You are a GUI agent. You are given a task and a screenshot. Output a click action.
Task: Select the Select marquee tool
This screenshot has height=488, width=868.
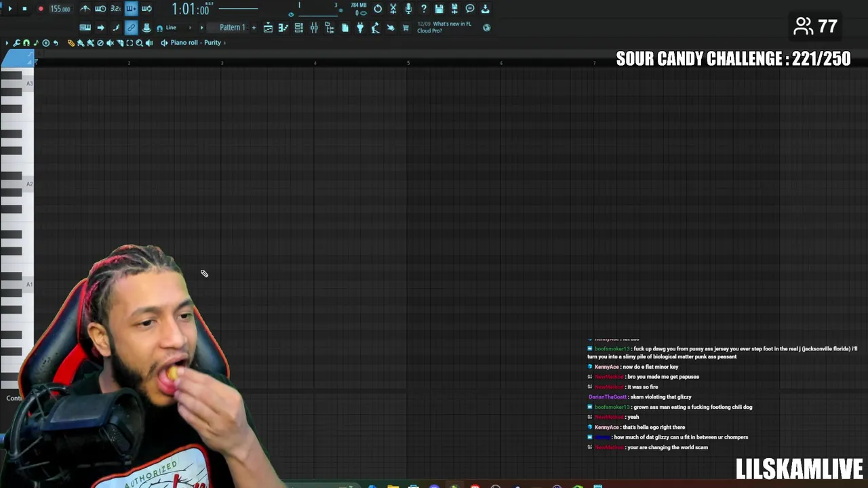click(130, 43)
